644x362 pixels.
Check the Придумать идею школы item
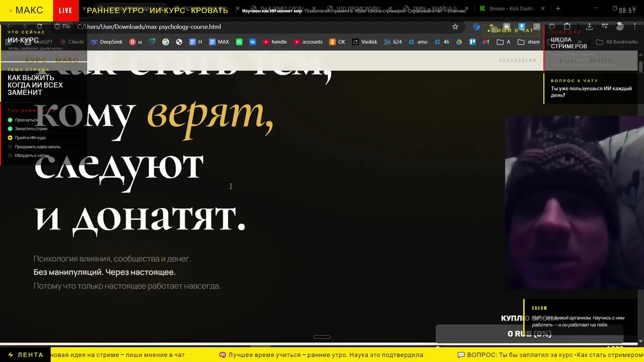point(34,147)
